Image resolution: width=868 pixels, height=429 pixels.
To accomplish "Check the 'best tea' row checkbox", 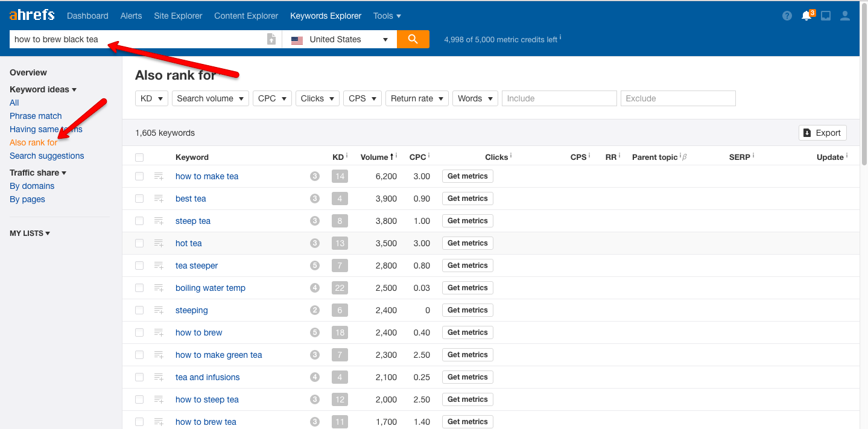I will (x=139, y=199).
